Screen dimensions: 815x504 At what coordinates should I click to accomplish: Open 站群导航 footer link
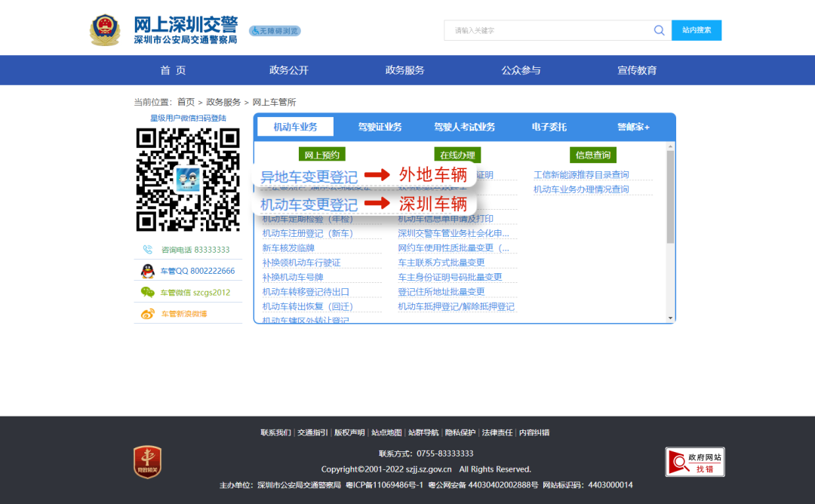coord(423,432)
